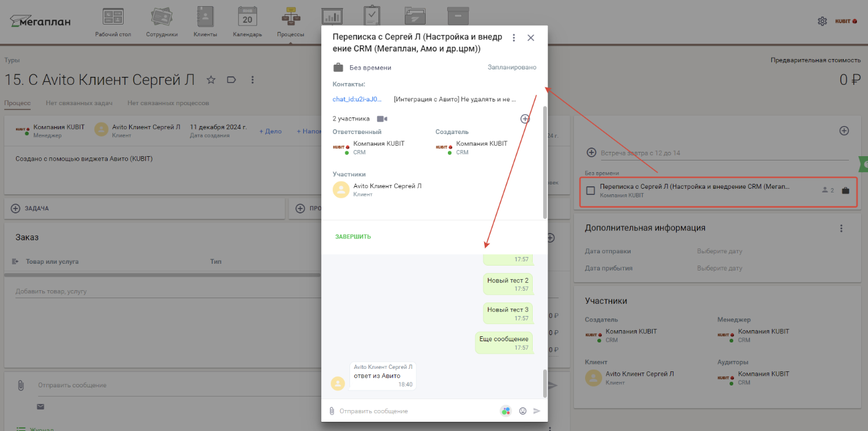
Task: Click the chat history scrollbar in the dialog
Action: coord(545,383)
